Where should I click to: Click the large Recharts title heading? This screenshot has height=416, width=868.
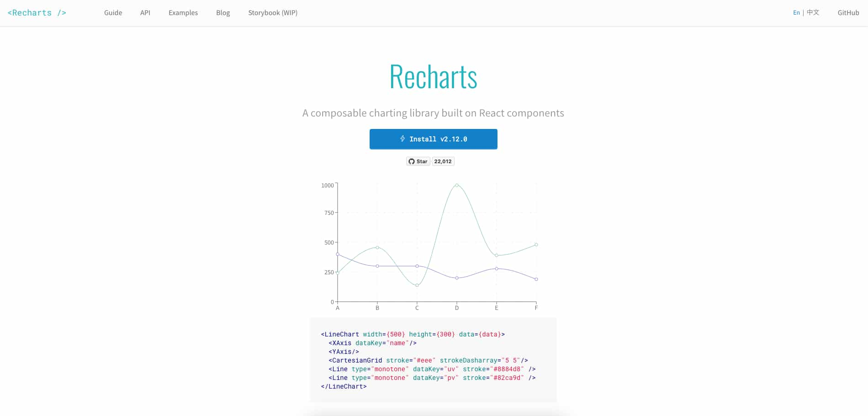[433, 77]
